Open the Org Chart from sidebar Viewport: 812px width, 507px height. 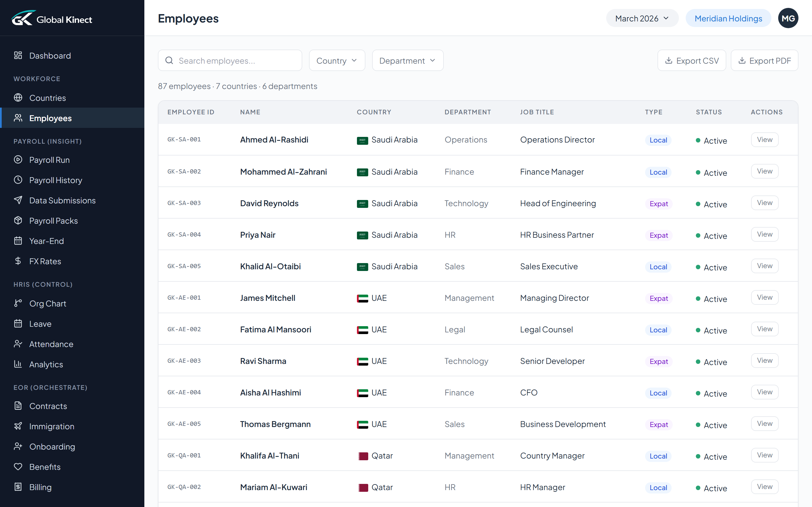tap(48, 303)
